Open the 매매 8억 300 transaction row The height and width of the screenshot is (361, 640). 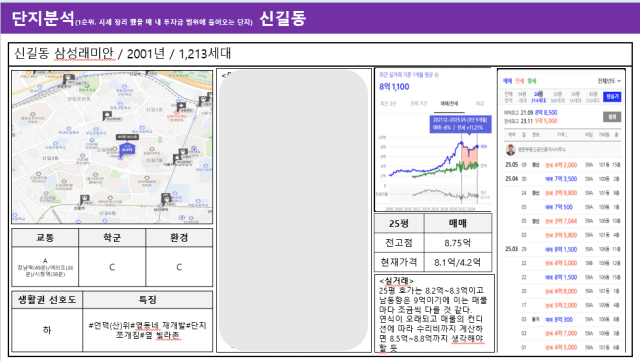pos(563,320)
